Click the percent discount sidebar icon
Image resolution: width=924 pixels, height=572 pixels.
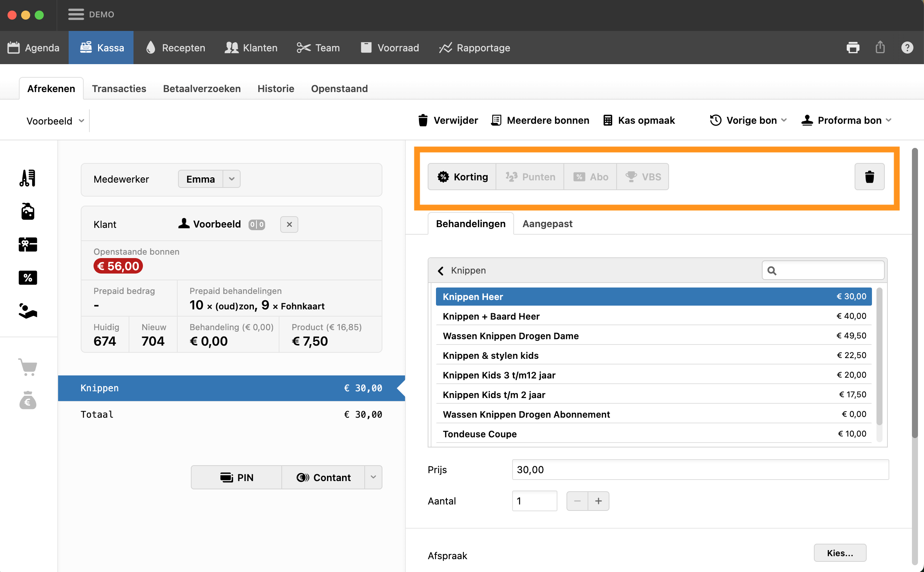(x=28, y=278)
